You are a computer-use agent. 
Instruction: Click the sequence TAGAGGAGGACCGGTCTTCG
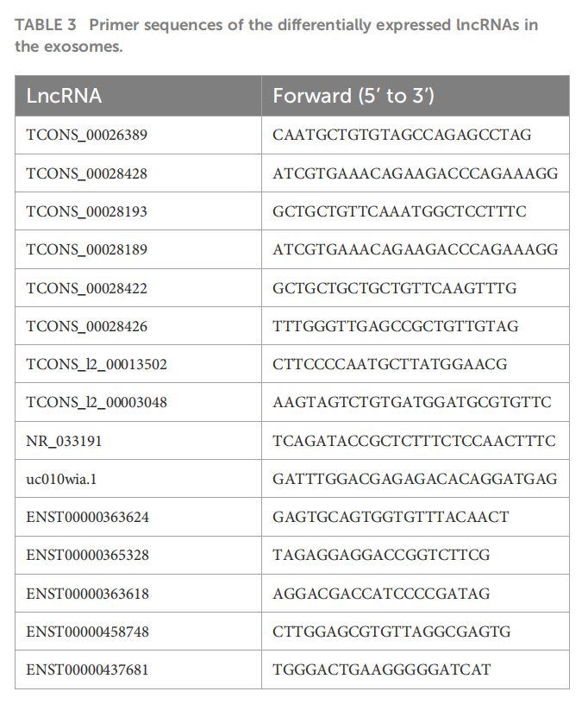pyautogui.click(x=381, y=555)
